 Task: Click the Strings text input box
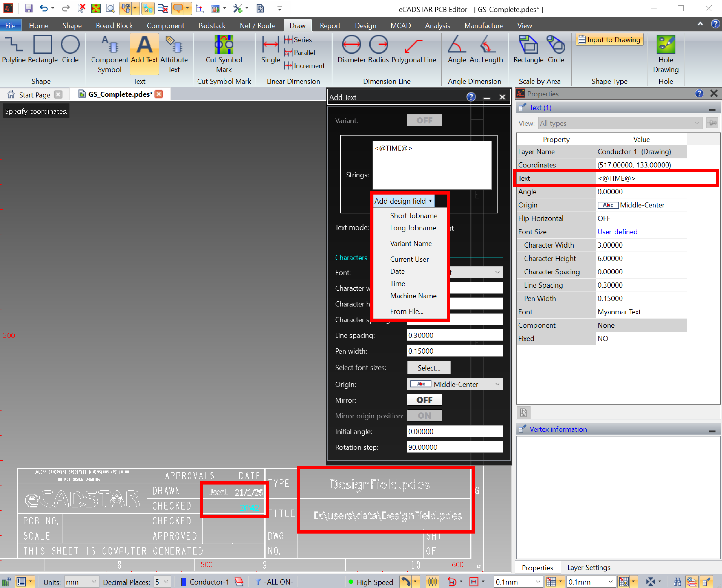tap(432, 165)
